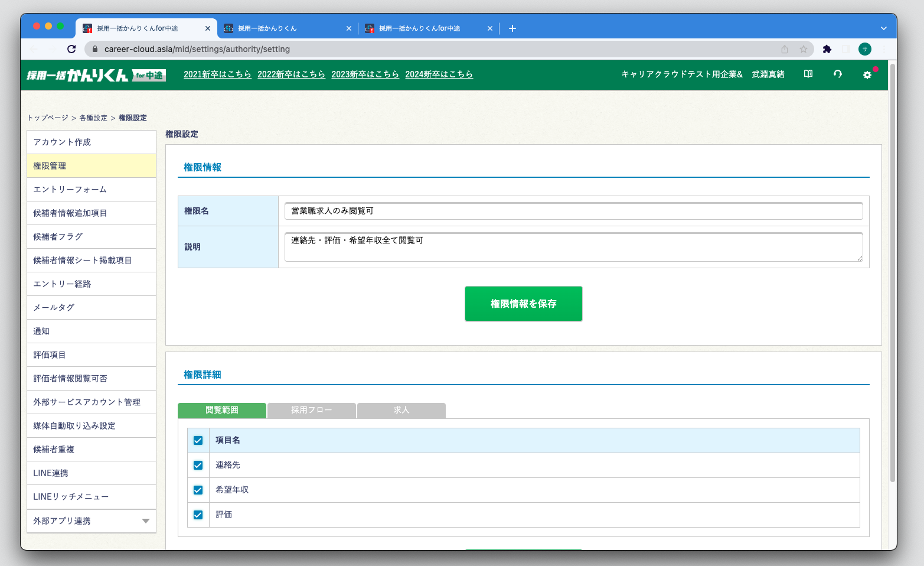The image size is (924, 566).
Task: Toggle the 評価 checkbox
Action: pos(198,515)
